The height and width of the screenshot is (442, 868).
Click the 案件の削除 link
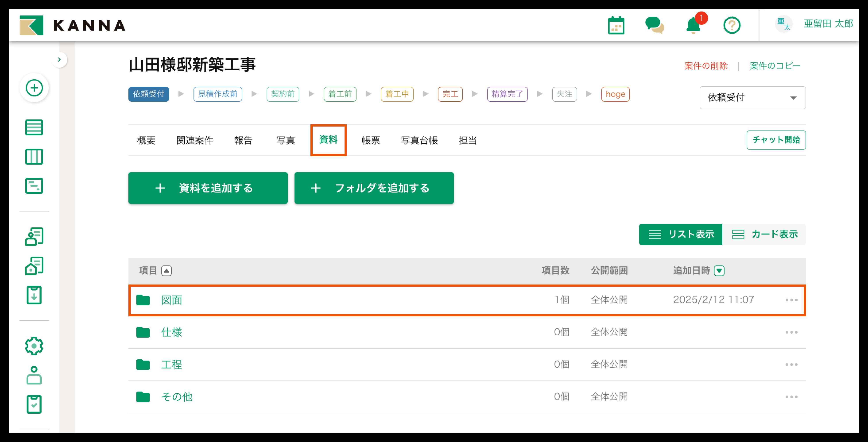click(x=706, y=66)
